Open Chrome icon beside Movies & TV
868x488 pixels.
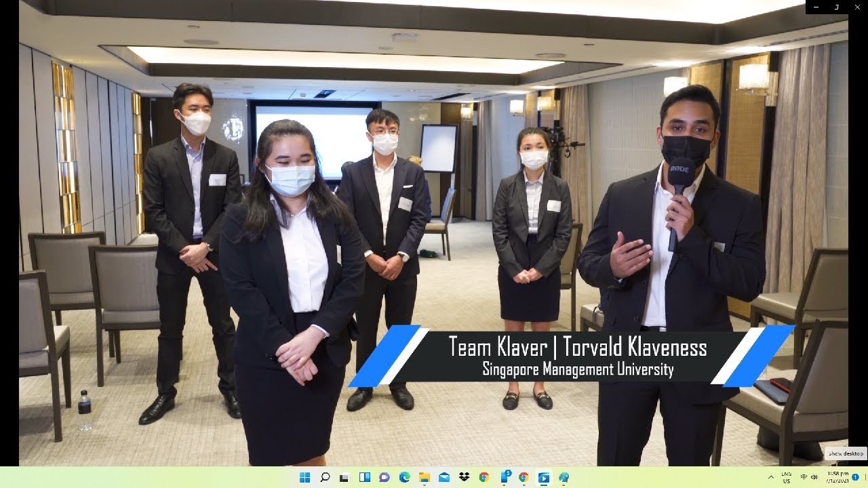click(x=524, y=477)
